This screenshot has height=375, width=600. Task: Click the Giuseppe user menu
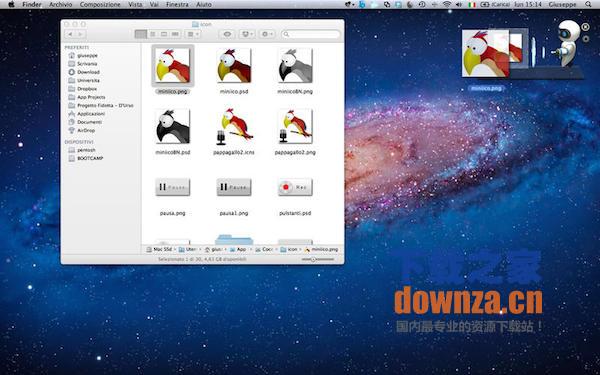click(x=562, y=5)
